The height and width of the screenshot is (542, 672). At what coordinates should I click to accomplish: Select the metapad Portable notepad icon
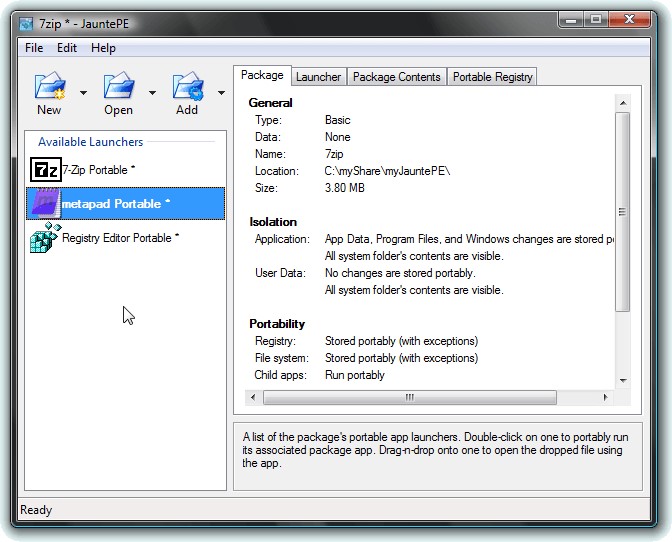tap(45, 204)
